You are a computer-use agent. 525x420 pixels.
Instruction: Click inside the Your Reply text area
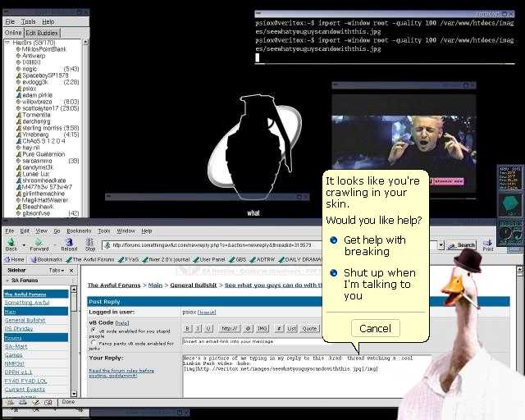[306, 377]
